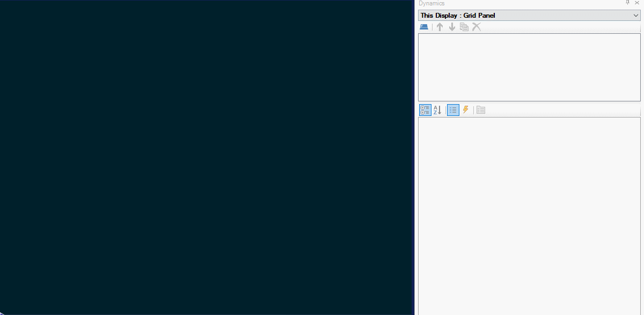Pin the Dynamics panel

[x=628, y=3]
